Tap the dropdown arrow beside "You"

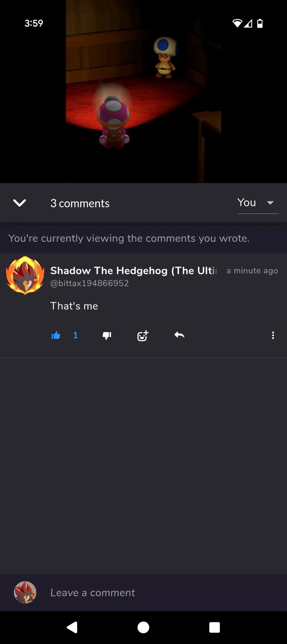click(x=270, y=203)
